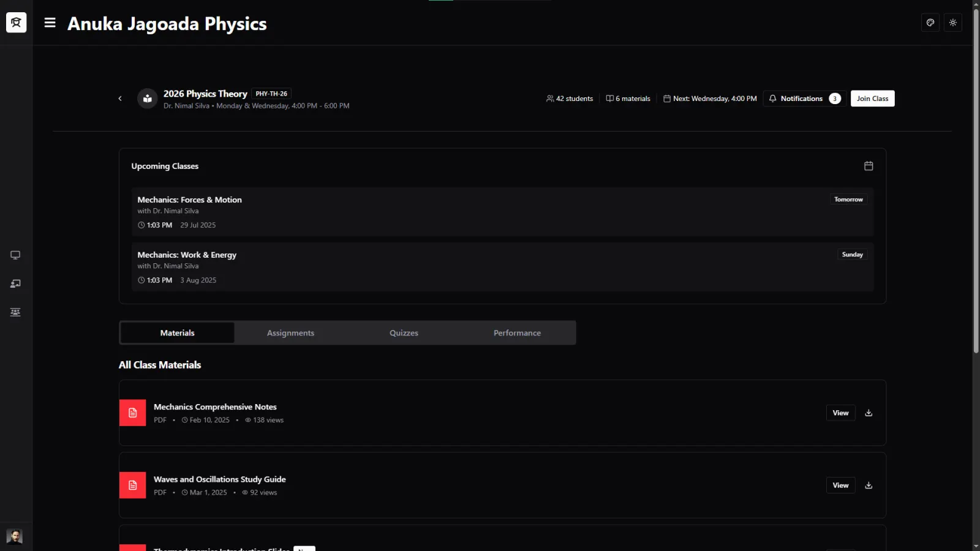The height and width of the screenshot is (551, 980).
Task: Click the app logo icon
Action: (16, 23)
